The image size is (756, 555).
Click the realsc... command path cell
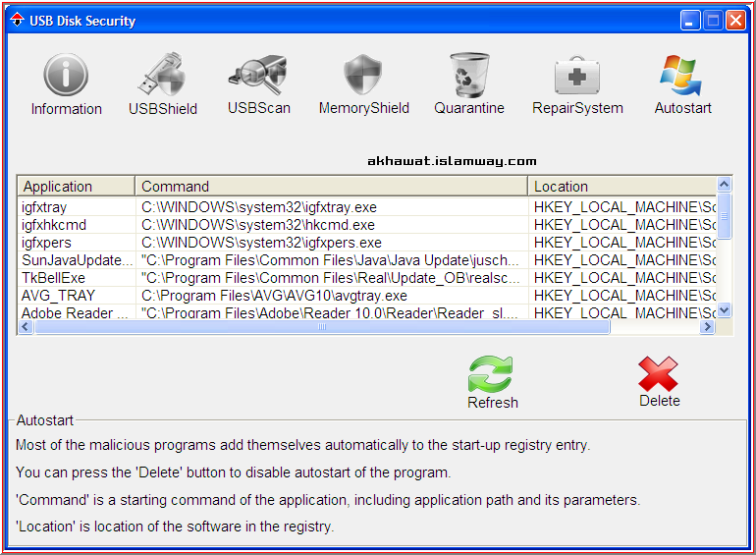[332, 278]
